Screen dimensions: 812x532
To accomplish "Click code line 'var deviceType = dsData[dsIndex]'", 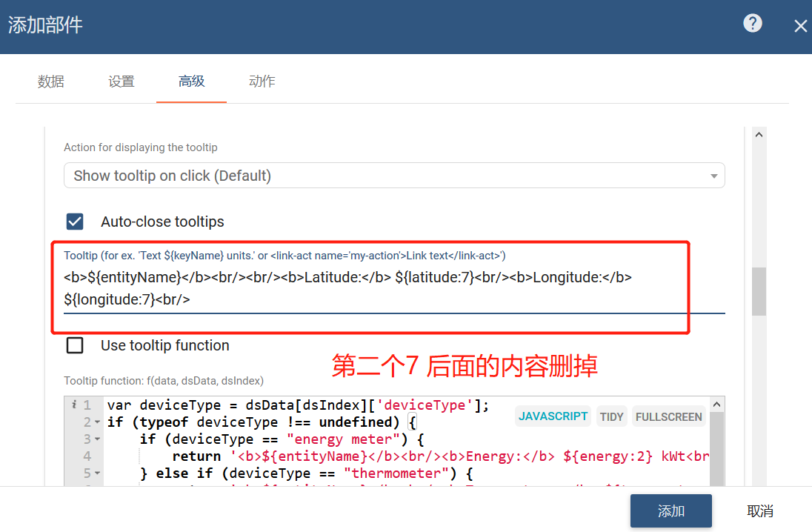I will pos(298,405).
